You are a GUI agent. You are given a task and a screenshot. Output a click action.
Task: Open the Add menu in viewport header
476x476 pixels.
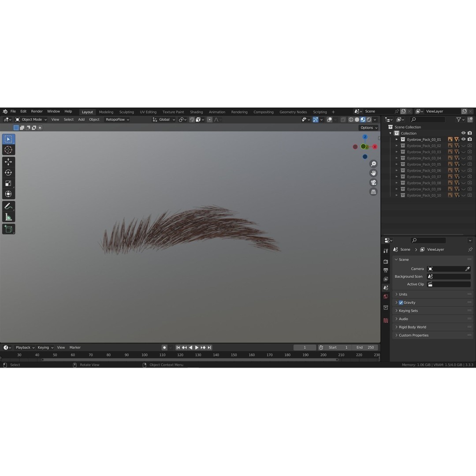[82, 119]
